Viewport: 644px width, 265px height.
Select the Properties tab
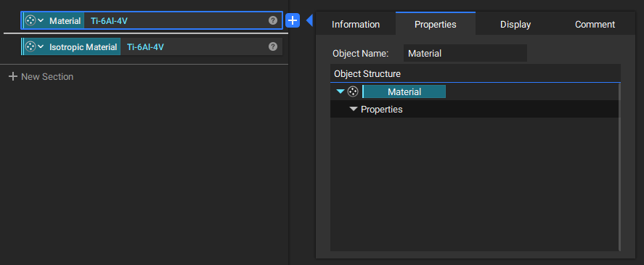436,24
